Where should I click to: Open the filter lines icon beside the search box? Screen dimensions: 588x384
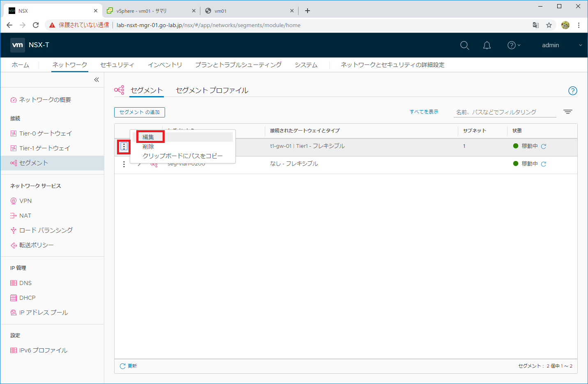point(568,112)
